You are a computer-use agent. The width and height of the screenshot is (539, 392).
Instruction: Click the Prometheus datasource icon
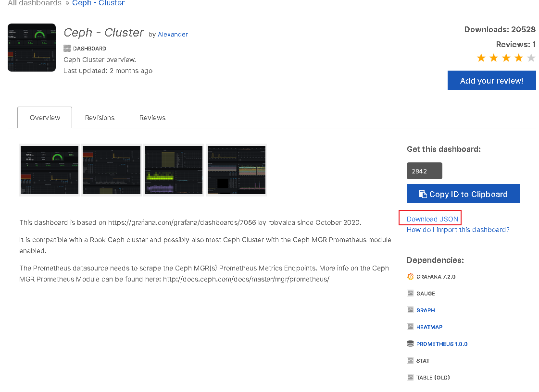410,343
